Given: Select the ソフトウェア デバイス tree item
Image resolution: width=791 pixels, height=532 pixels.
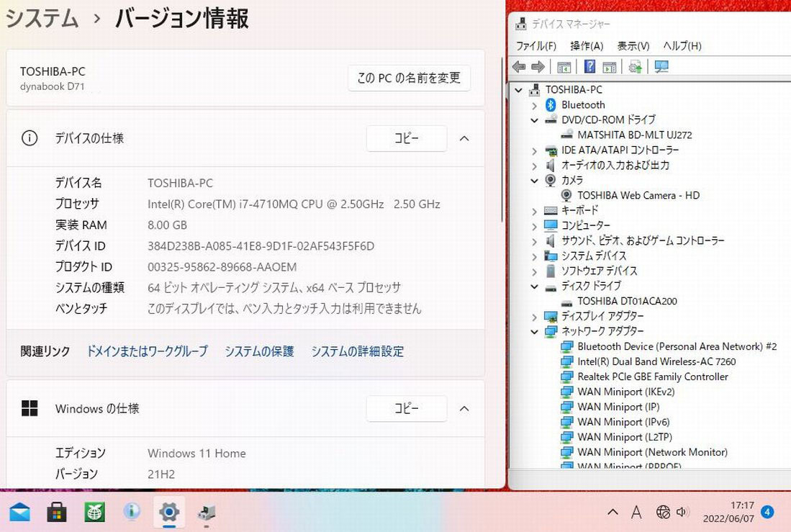Looking at the screenshot, I should tap(600, 271).
